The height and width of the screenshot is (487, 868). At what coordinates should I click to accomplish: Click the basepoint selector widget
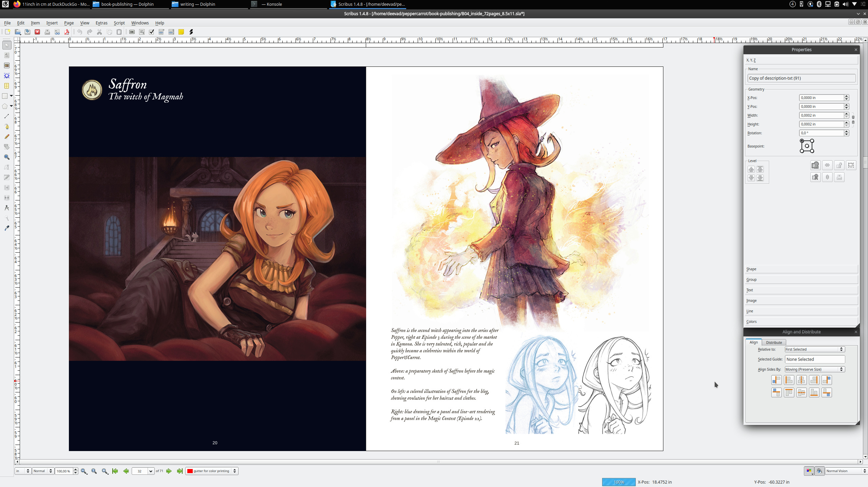tap(807, 146)
